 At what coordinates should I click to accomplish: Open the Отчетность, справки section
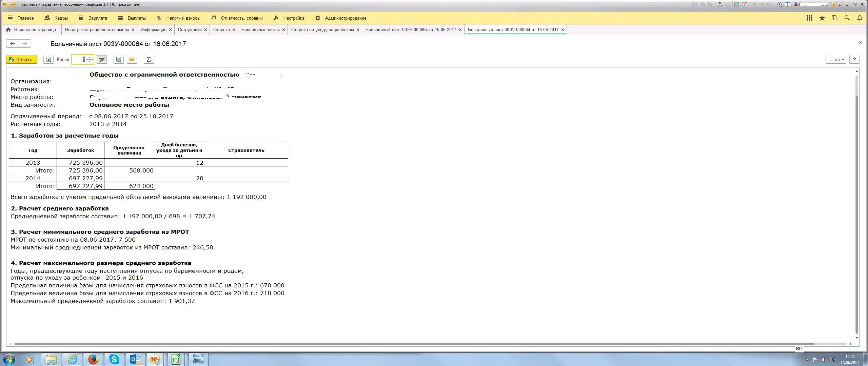[237, 18]
